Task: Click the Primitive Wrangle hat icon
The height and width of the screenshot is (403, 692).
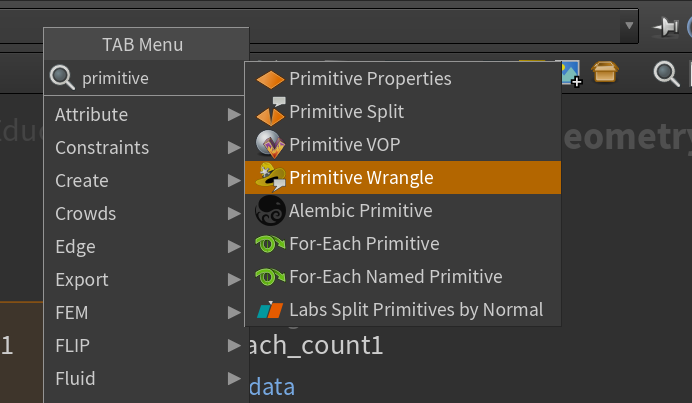Action: coord(271,177)
